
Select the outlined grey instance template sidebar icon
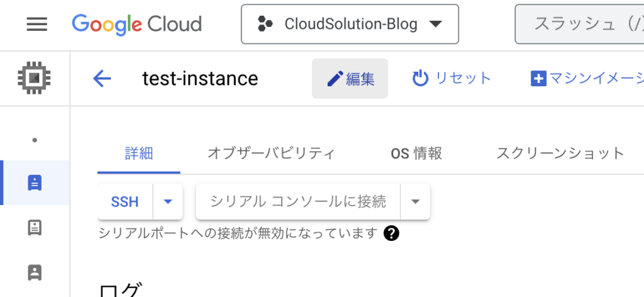coord(35,228)
